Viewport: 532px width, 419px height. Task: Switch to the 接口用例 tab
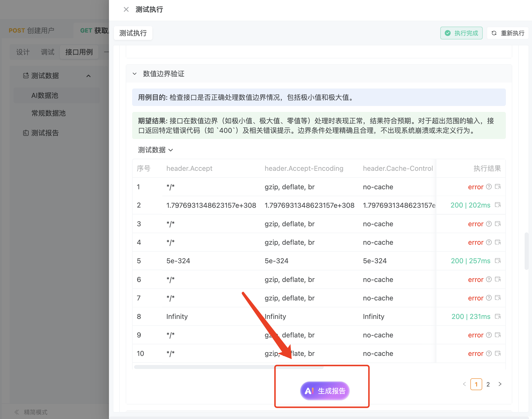point(79,52)
